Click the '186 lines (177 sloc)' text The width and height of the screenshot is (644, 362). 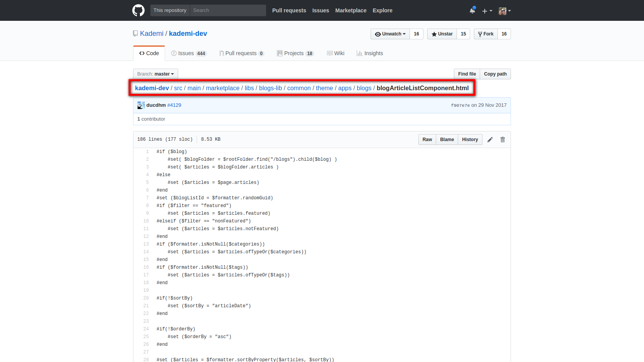click(165, 140)
